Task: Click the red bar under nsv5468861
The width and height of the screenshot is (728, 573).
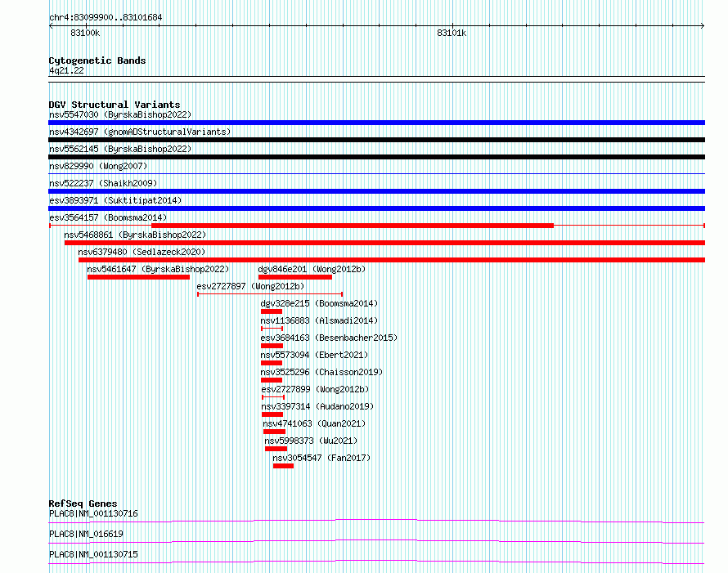Action: (x=385, y=243)
